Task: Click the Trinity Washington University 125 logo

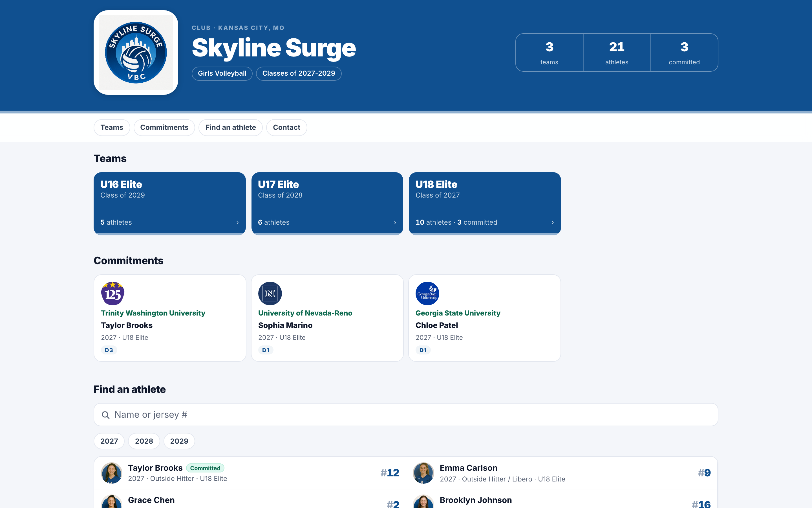Action: 113,293
